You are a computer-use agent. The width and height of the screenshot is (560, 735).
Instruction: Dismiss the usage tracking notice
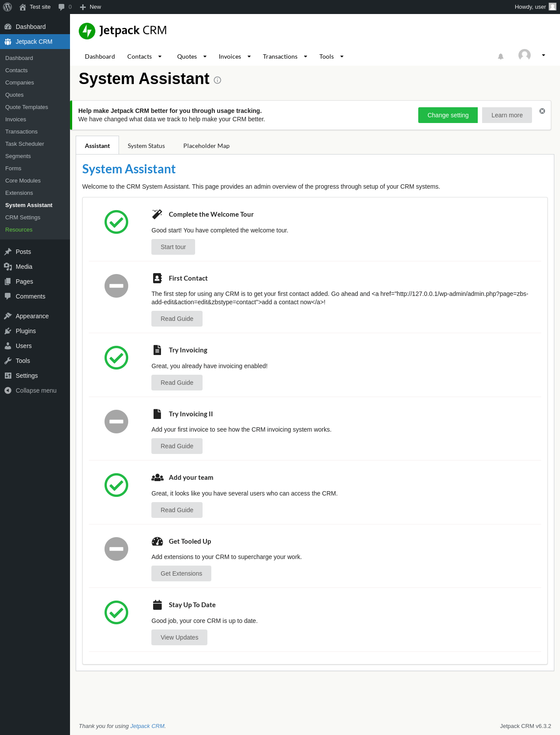(542, 111)
